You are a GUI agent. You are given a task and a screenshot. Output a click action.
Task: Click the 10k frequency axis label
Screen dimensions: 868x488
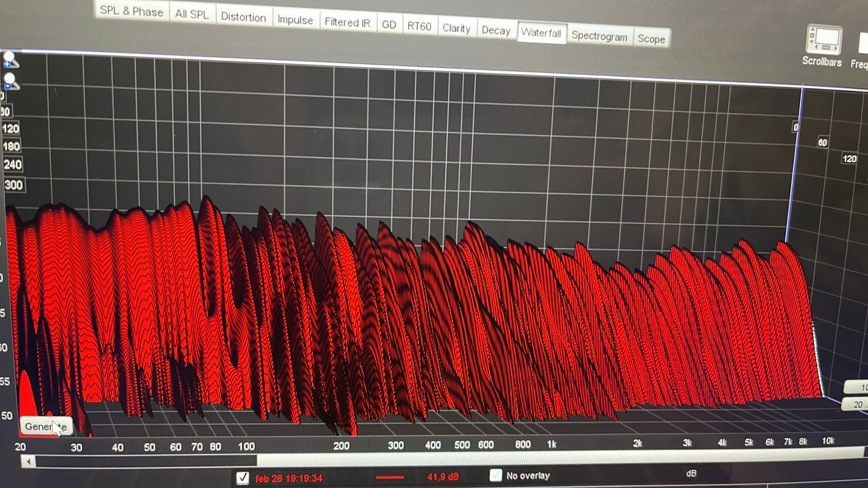828,441
